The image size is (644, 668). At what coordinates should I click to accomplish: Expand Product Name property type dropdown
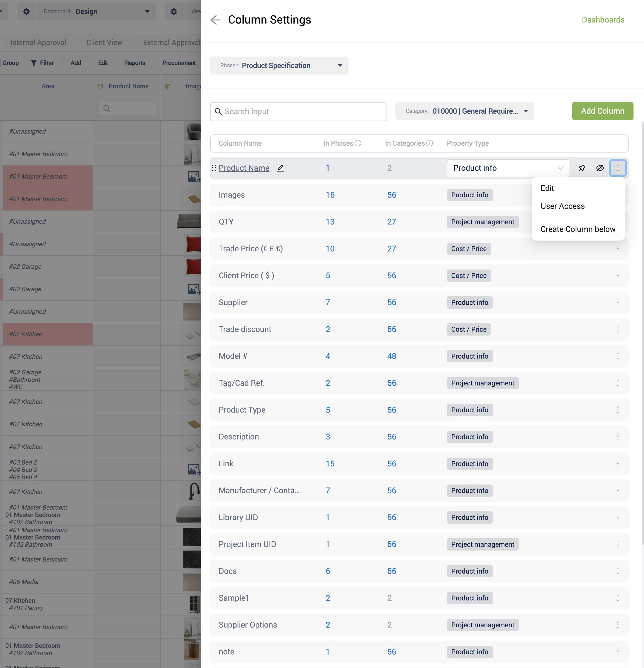click(508, 168)
